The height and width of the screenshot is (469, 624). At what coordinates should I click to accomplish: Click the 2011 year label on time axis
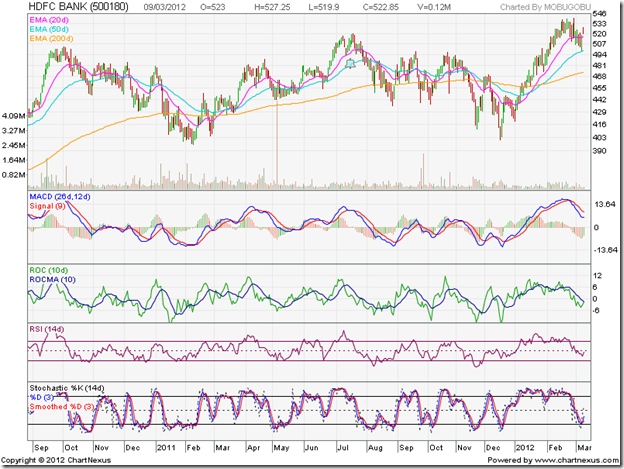tap(166, 448)
